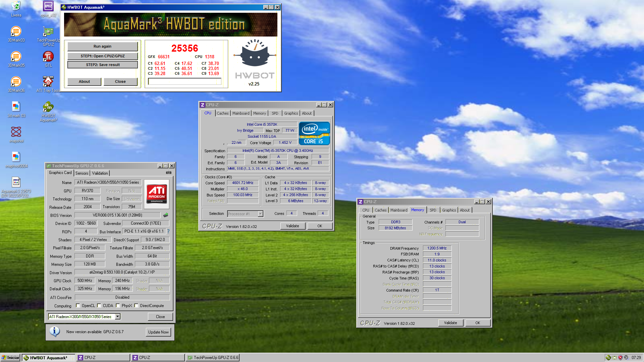
Task: Click OK in the CPU-Z Memory window
Action: point(478,323)
